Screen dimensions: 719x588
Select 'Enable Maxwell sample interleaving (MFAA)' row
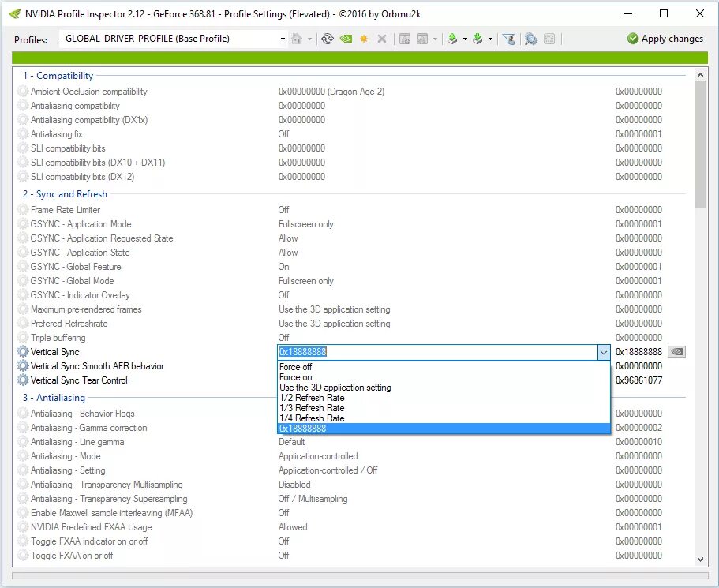(352, 513)
